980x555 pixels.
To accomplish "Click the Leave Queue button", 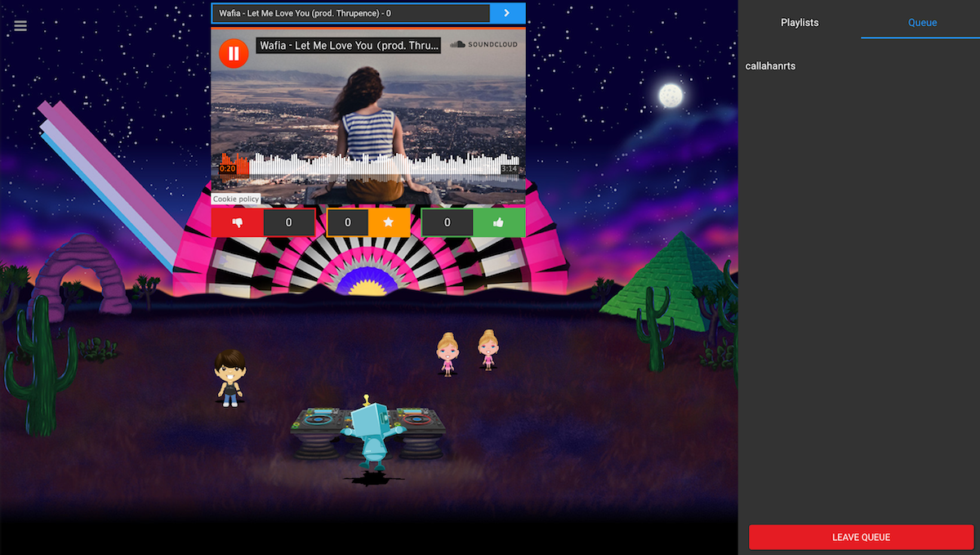I will pos(861,537).
